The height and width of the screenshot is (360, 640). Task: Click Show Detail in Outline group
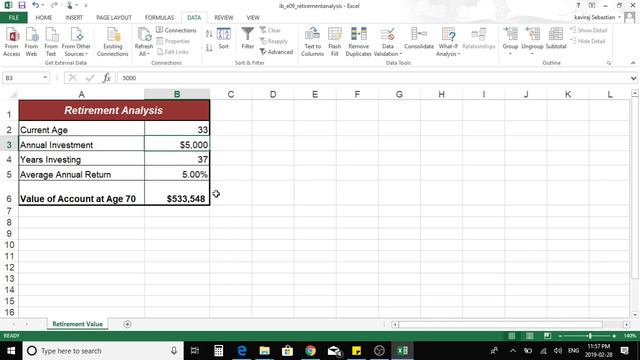589,30
